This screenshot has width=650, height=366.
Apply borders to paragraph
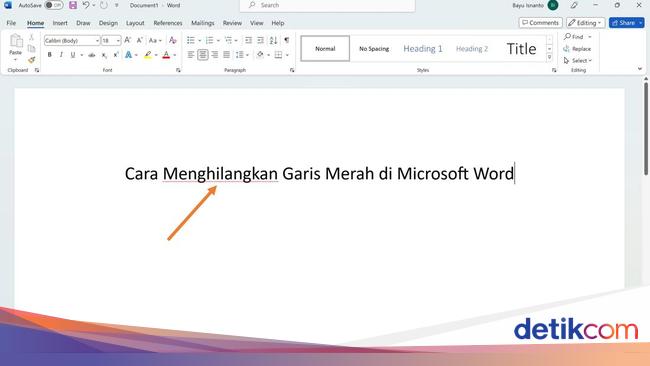click(279, 55)
